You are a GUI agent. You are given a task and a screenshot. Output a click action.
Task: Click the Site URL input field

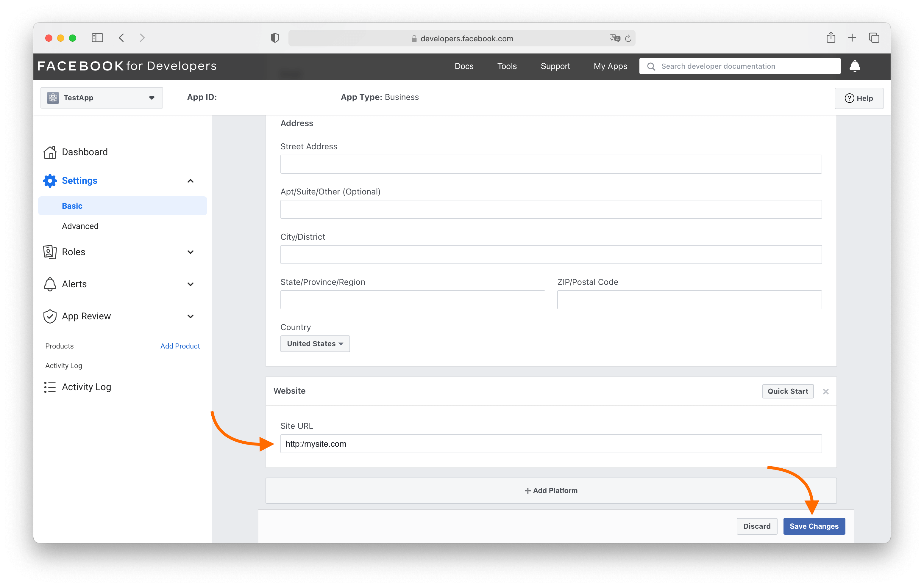tap(551, 444)
